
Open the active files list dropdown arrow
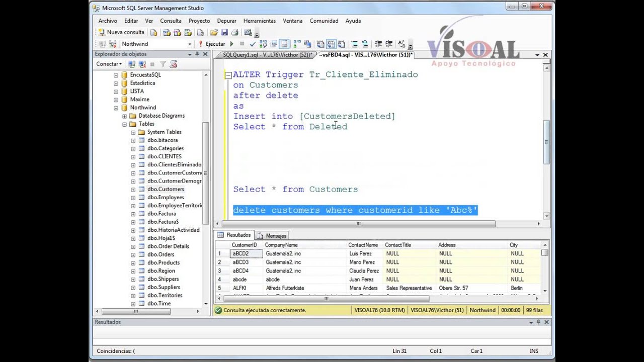pos(537,55)
